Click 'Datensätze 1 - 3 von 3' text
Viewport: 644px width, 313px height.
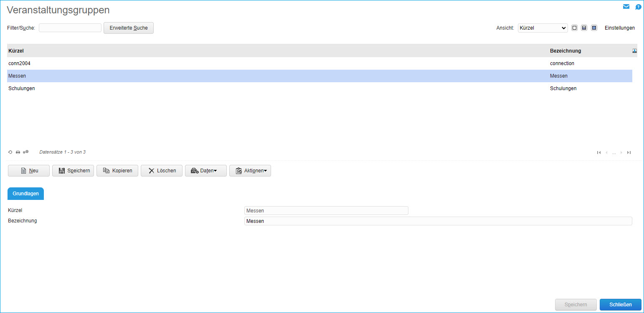point(62,152)
